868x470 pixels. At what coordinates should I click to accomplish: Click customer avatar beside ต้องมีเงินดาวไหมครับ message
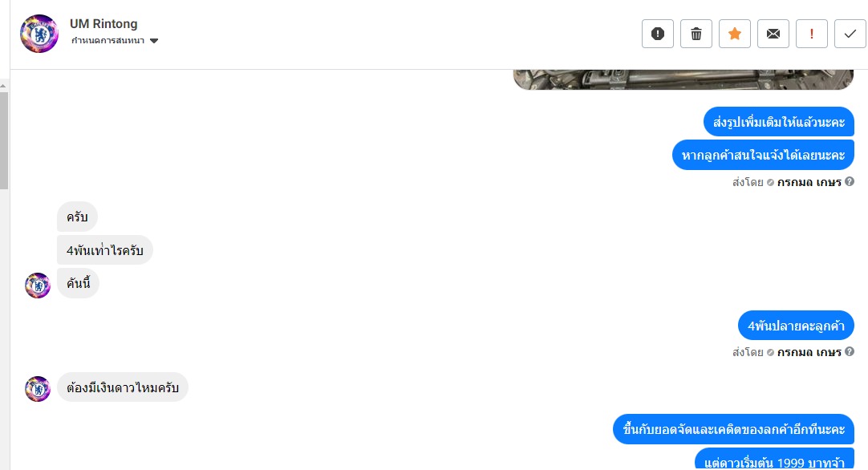[38, 389]
